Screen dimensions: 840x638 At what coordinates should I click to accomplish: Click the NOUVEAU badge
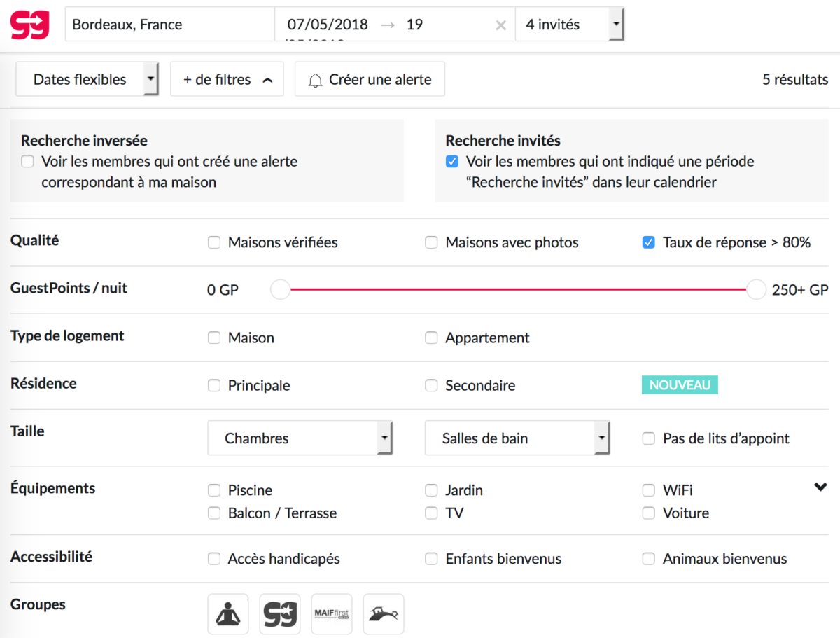(x=680, y=385)
